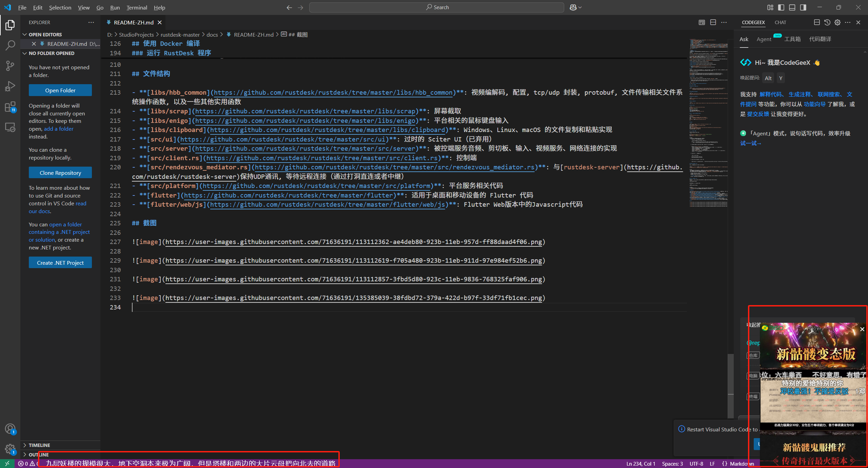Close the CodeGeeX side panel
The width and height of the screenshot is (868, 468).
858,22
